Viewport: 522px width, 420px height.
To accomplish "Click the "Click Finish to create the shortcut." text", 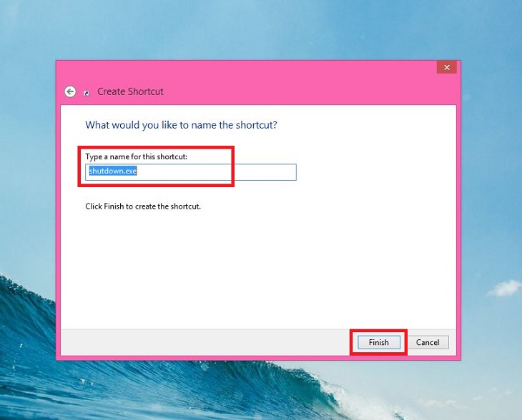I will (143, 206).
